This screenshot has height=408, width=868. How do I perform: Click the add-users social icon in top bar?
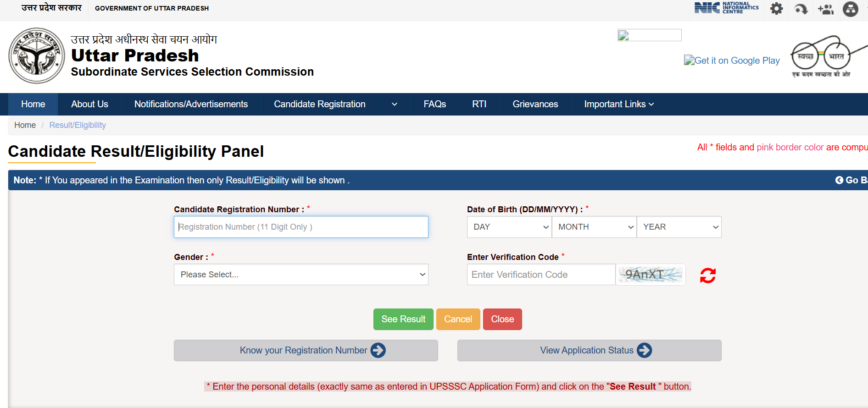825,9
